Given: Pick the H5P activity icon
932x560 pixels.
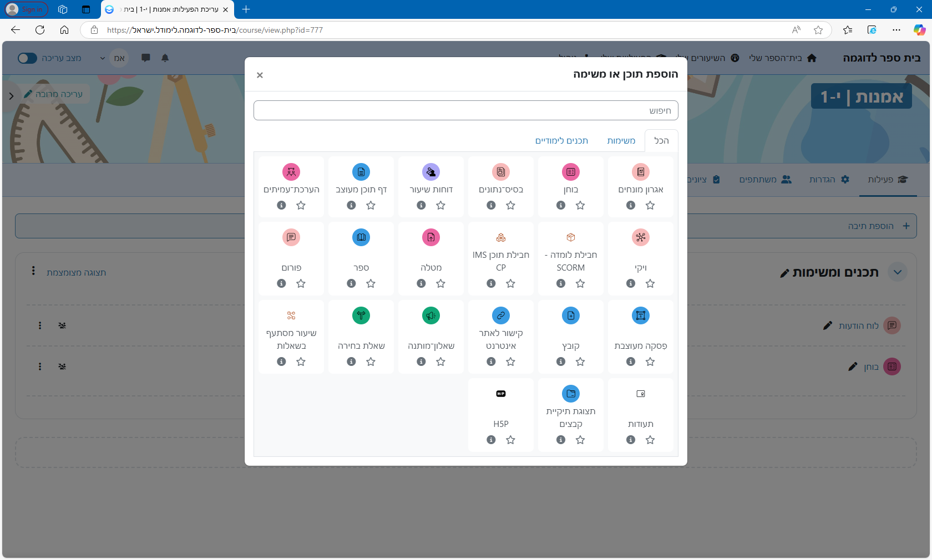Looking at the screenshot, I should [500, 394].
